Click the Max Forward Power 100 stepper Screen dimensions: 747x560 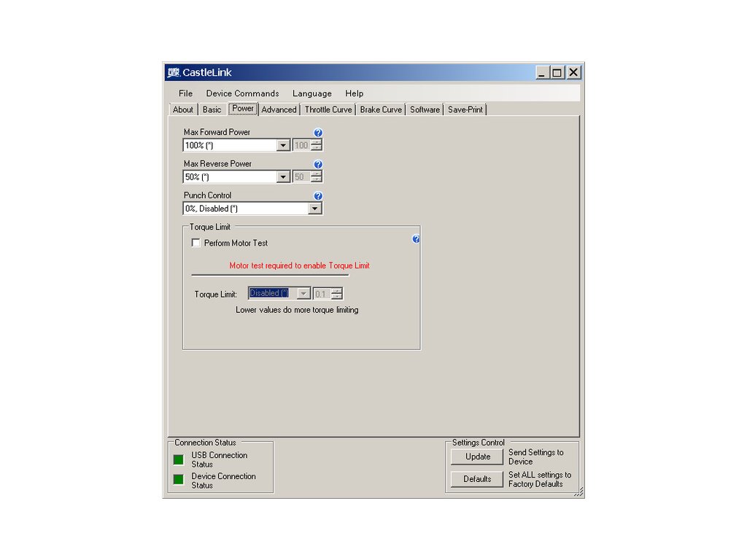317,145
